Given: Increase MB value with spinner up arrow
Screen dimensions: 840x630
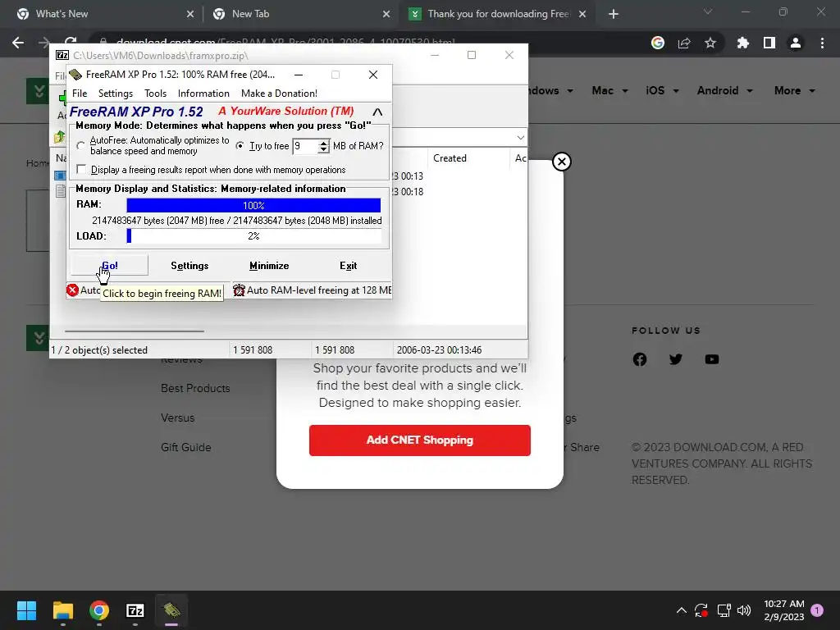Looking at the screenshot, I should pyautogui.click(x=323, y=143).
